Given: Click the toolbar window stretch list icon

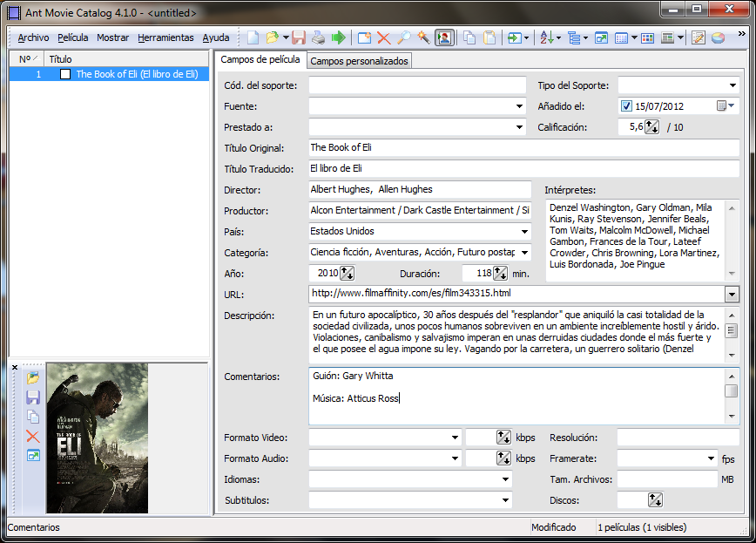Looking at the screenshot, I should pyautogui.click(x=601, y=37).
